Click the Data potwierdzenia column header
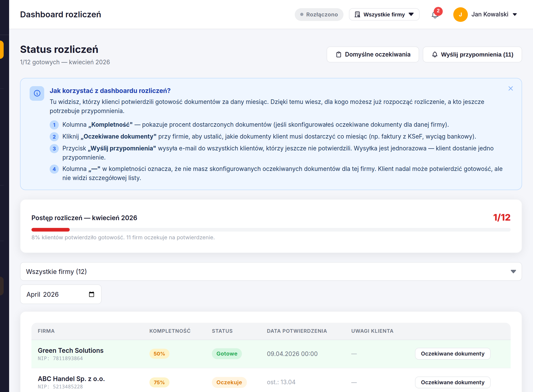 point(297,331)
